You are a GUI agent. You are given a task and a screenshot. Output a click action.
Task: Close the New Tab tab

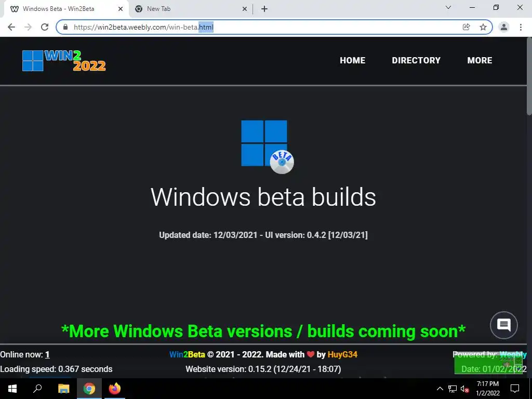245,9
